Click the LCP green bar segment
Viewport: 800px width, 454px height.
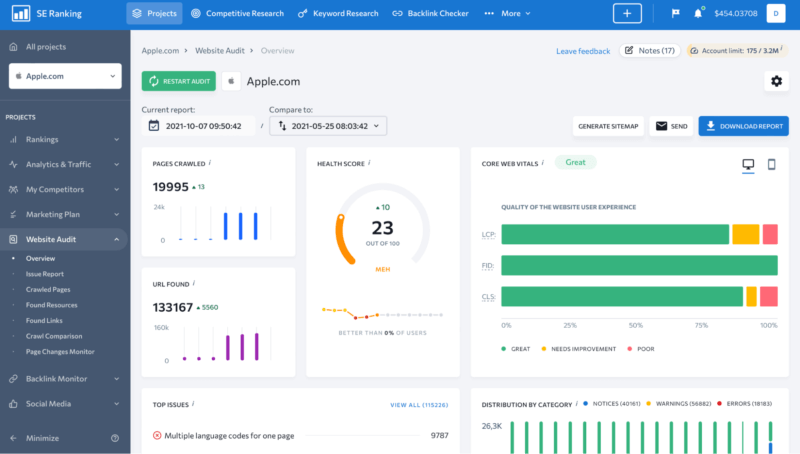(x=615, y=234)
